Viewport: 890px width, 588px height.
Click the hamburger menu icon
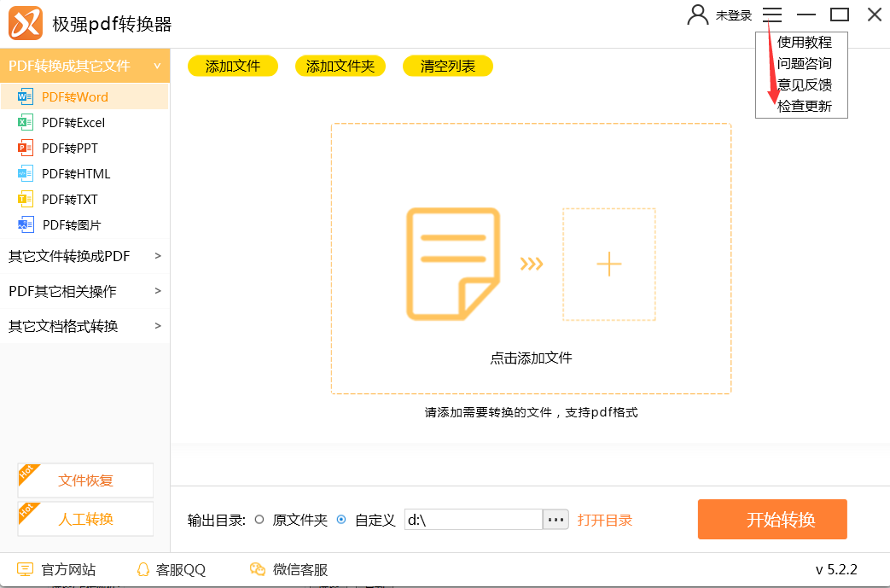coord(772,15)
